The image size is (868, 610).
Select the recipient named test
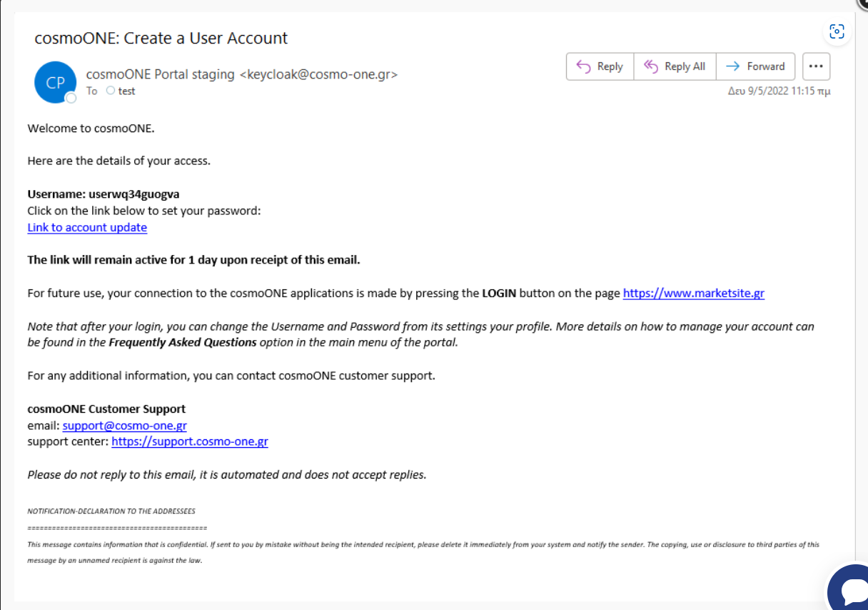126,91
